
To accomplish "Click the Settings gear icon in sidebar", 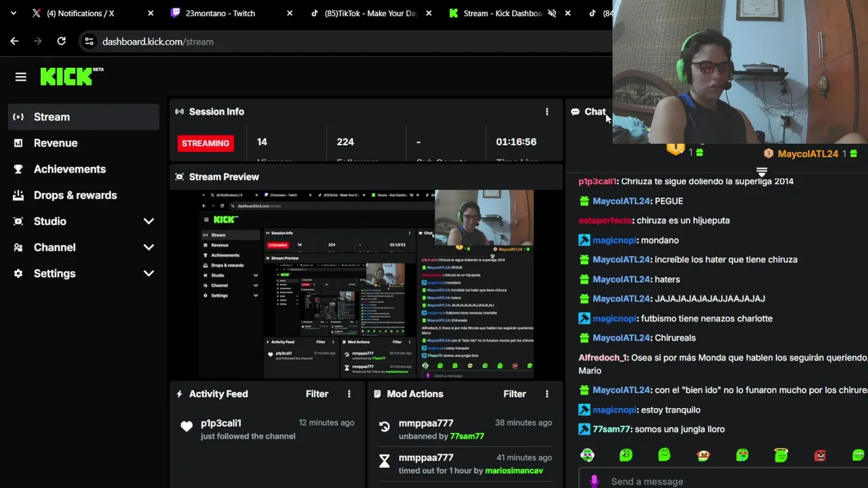I will click(x=18, y=273).
